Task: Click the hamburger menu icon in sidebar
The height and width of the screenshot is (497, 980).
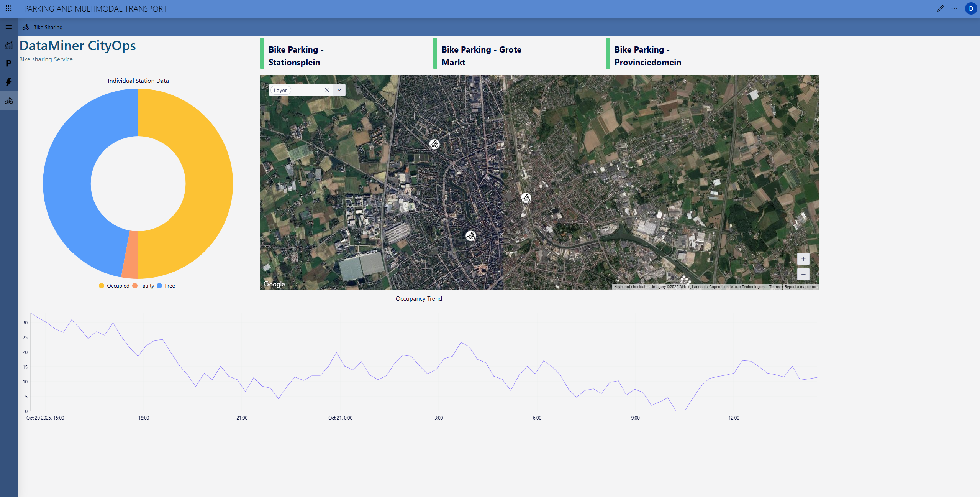Action: (x=9, y=27)
